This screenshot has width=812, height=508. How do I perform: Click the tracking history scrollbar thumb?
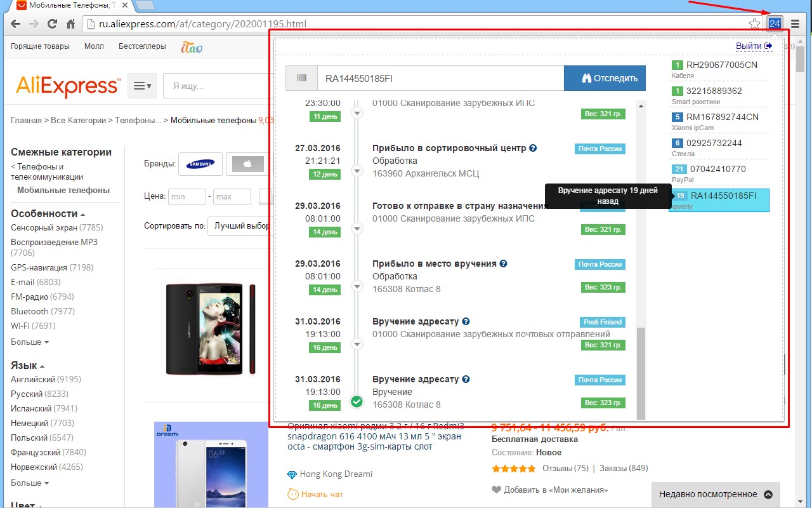(641, 372)
